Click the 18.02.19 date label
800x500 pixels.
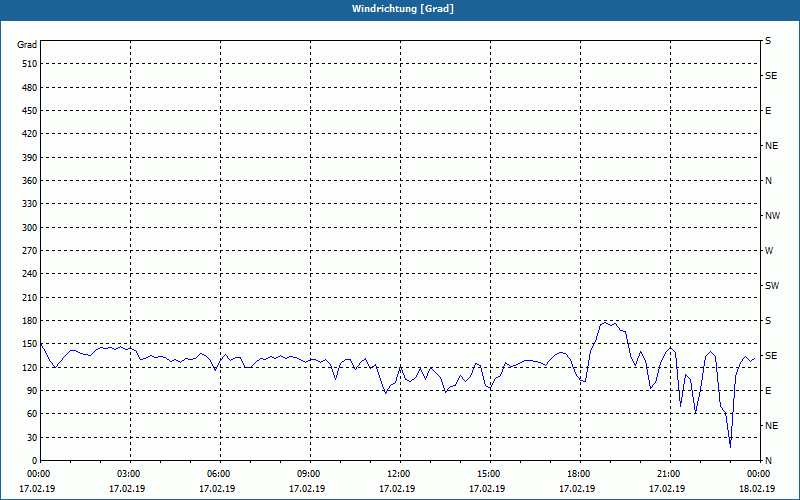(x=757, y=489)
